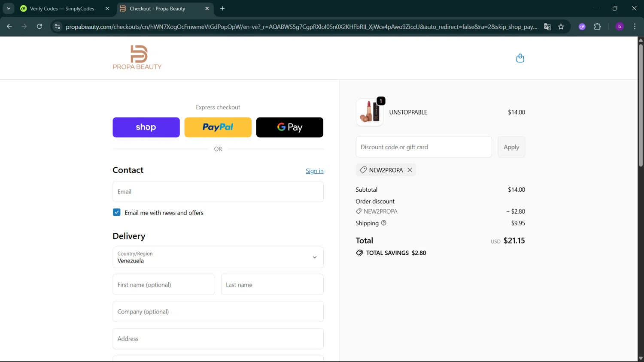644x362 pixels.
Task: Click the browser forward arrow
Action: (24, 27)
